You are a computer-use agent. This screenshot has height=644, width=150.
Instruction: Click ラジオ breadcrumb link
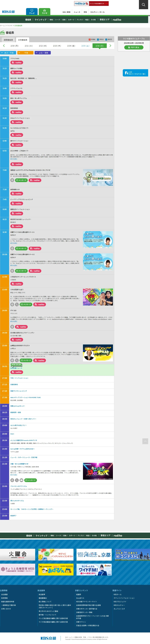pos(9,25)
